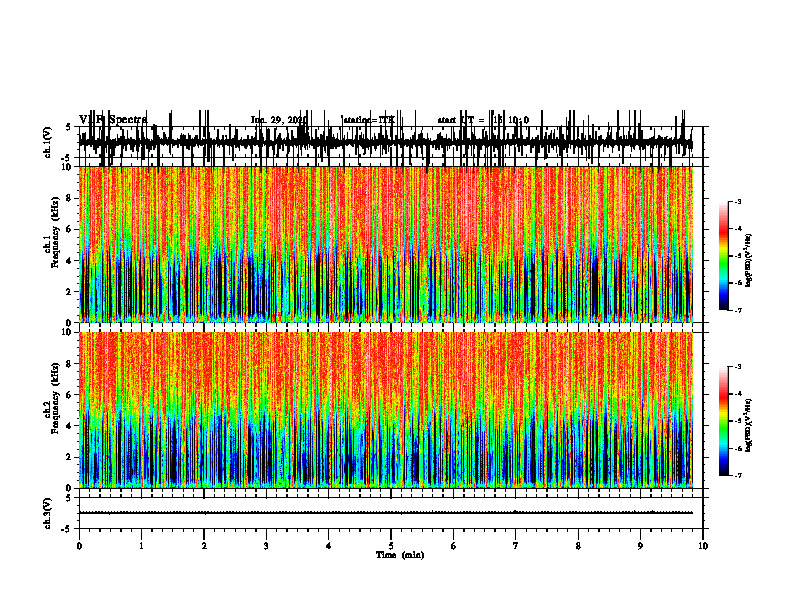Click the time axis tick label "2"
Screen dimensions: 792x612
point(204,546)
